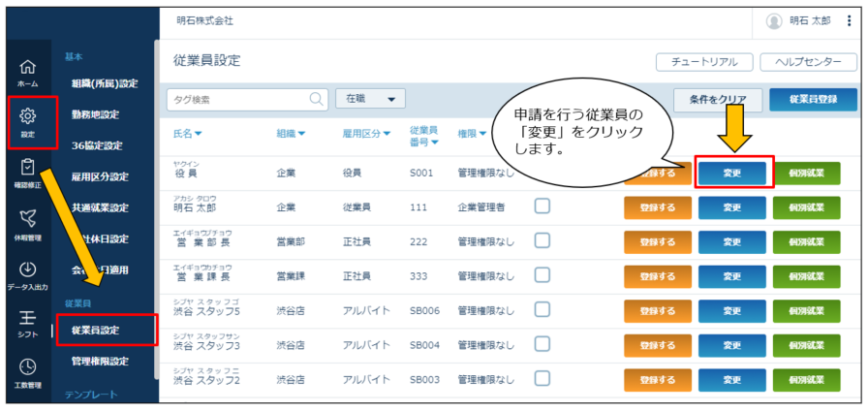The height and width of the screenshot is (412, 868).
Task: Go to the ホーム home icon
Action: coord(28,68)
